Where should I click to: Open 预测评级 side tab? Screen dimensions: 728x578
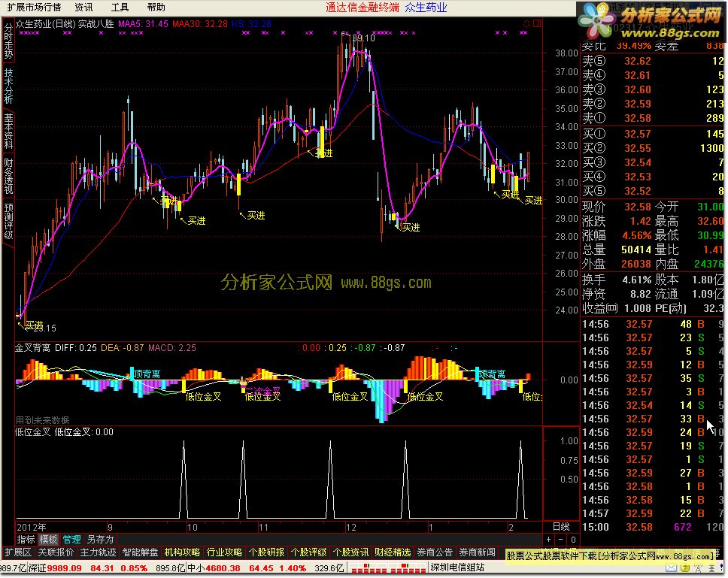pos(8,221)
